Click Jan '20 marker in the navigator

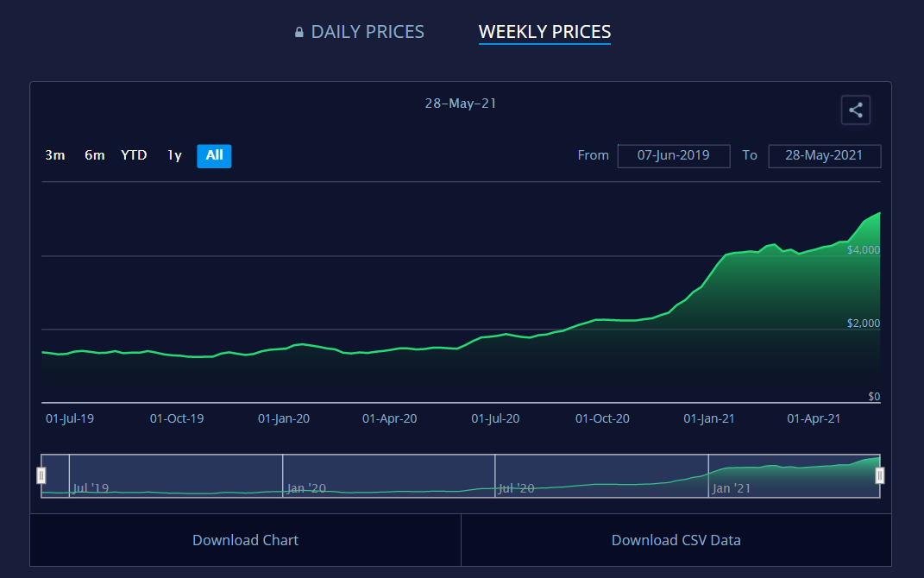pyautogui.click(x=306, y=488)
